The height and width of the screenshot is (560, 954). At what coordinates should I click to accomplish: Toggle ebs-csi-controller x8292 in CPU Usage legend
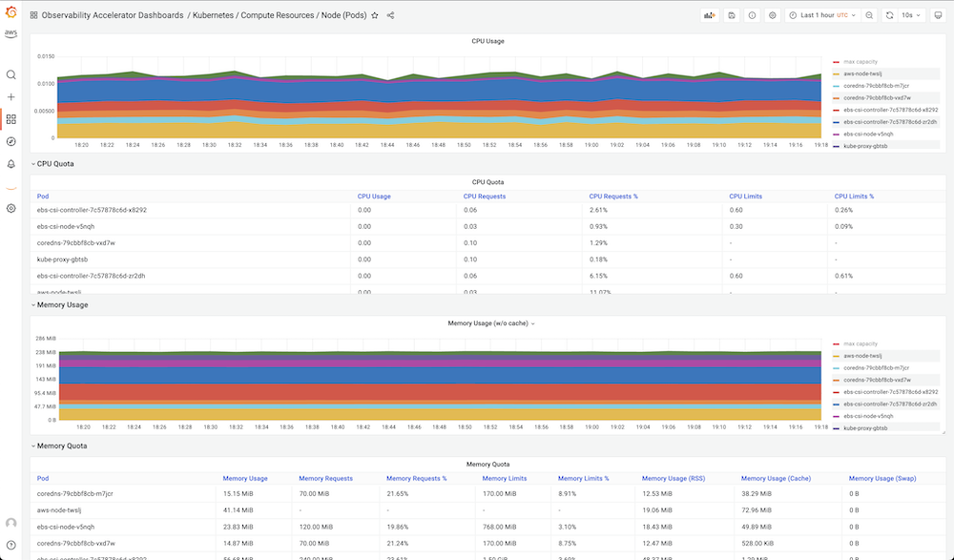point(891,110)
